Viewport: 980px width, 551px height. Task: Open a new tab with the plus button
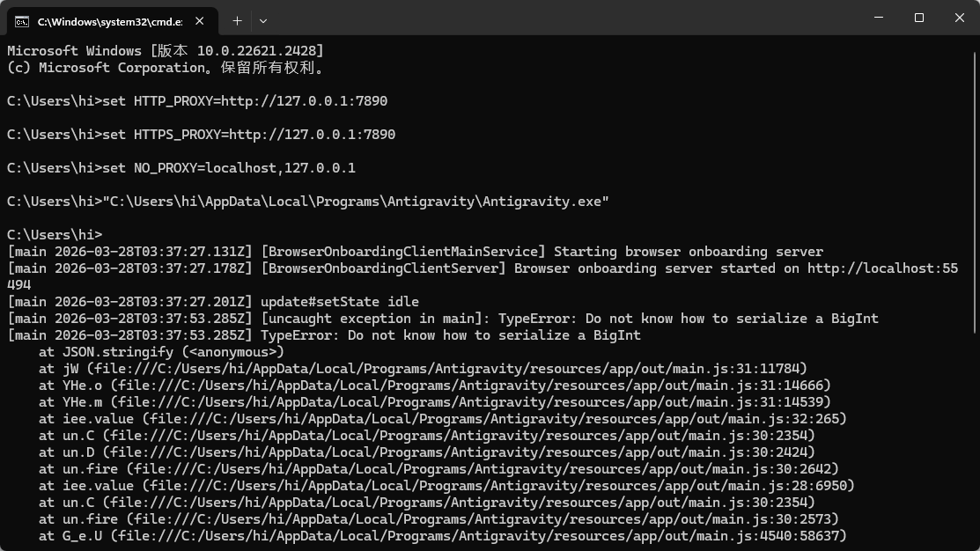click(x=237, y=20)
